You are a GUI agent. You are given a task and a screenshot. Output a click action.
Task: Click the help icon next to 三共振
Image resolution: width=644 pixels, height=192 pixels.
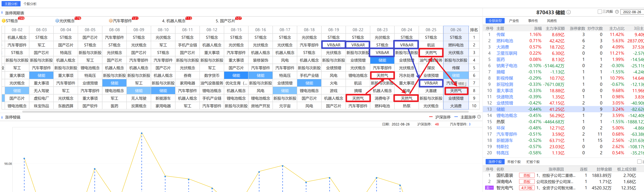click(617, 12)
